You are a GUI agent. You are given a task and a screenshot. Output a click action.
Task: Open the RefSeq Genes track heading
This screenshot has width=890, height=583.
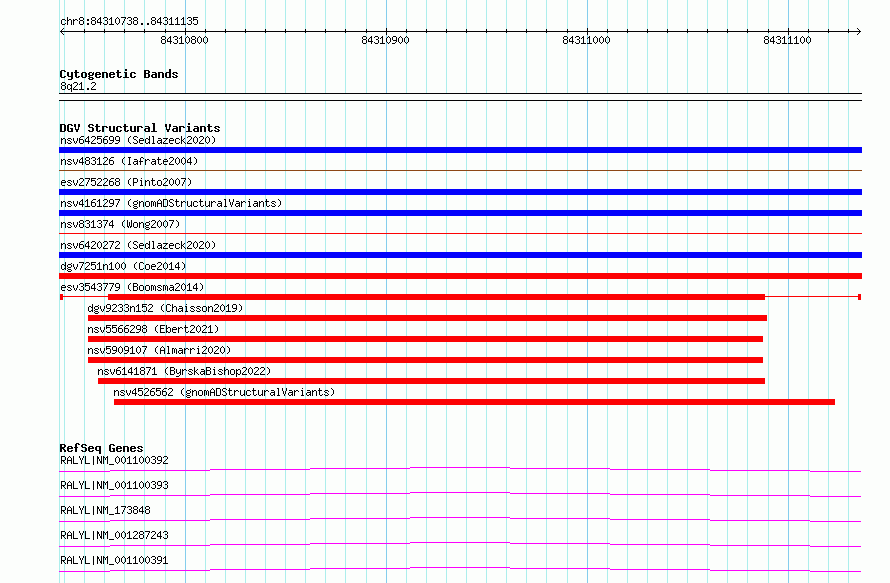pos(101,448)
